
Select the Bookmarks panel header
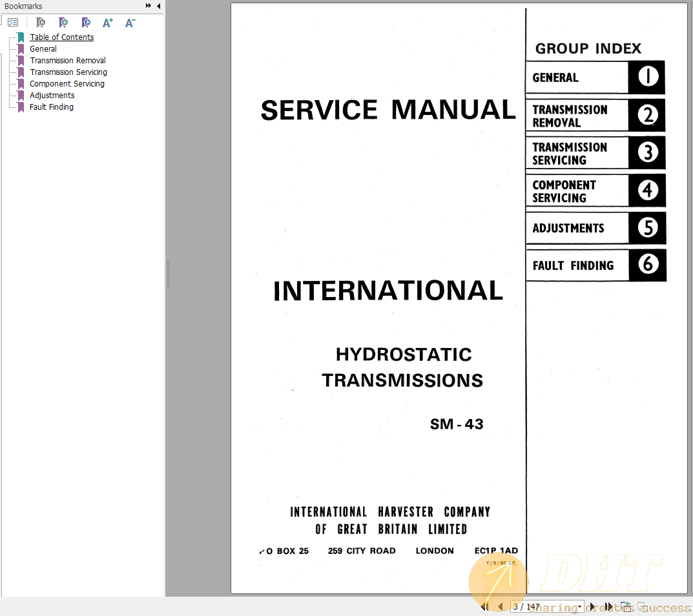click(x=24, y=6)
